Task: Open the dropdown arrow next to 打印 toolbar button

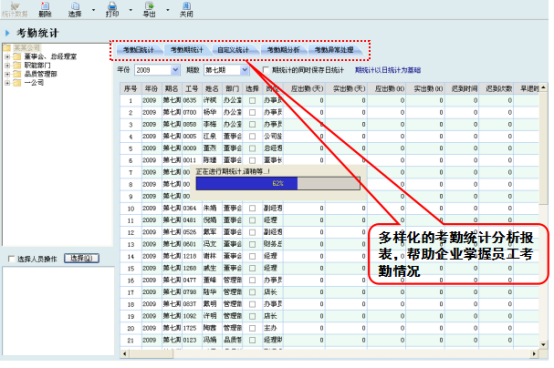Action: click(x=131, y=10)
